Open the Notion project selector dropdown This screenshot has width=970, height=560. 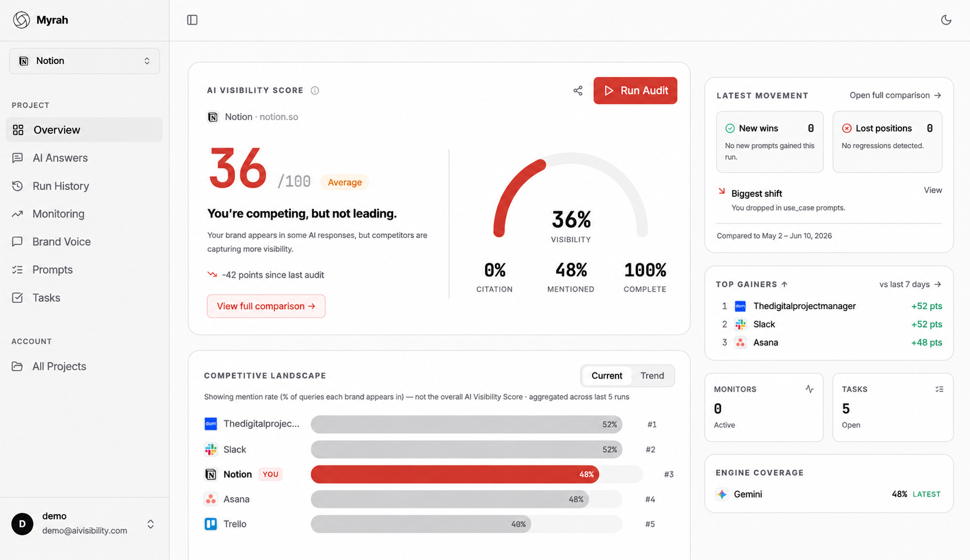[85, 61]
